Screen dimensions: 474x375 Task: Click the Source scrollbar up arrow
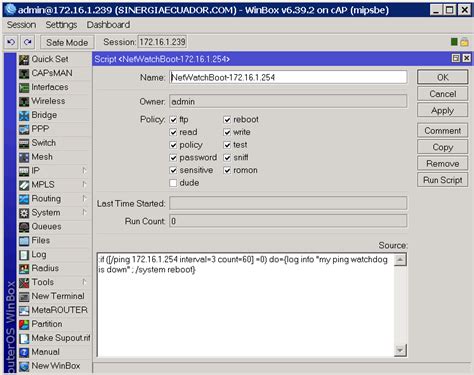[400, 260]
